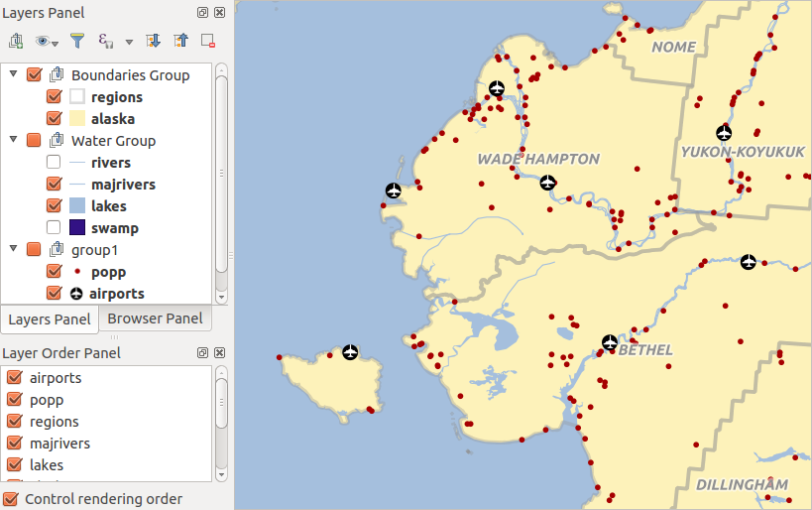Click the alaska layer color swatch
The height and width of the screenshot is (510, 812).
click(x=77, y=119)
